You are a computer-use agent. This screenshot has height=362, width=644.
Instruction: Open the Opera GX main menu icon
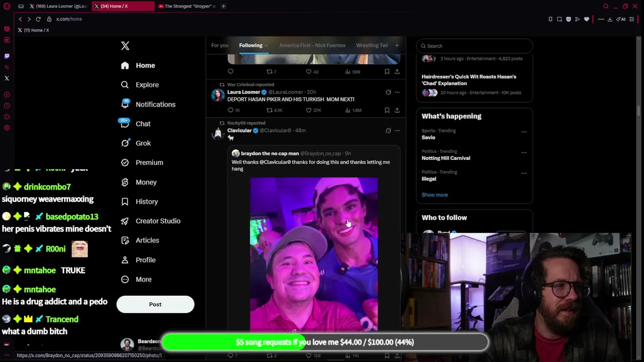coord(7,7)
